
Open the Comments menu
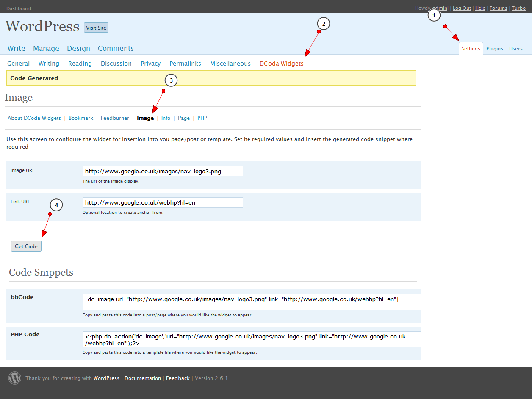click(116, 48)
